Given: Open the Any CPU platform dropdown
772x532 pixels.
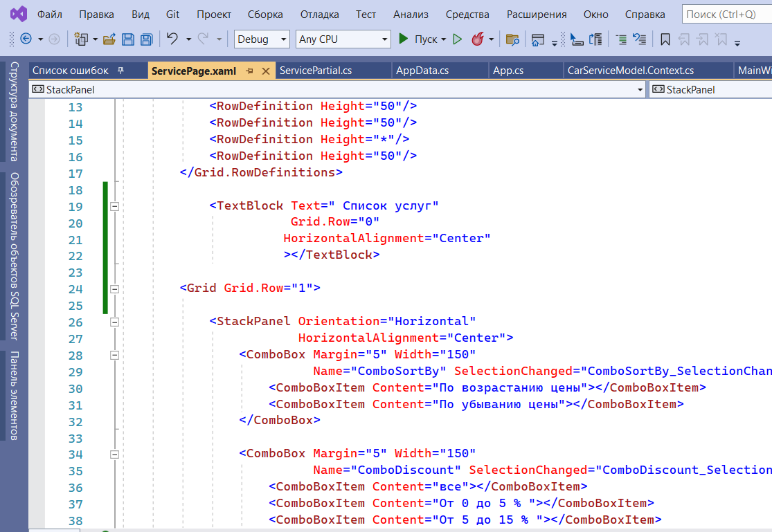Looking at the screenshot, I should click(343, 39).
